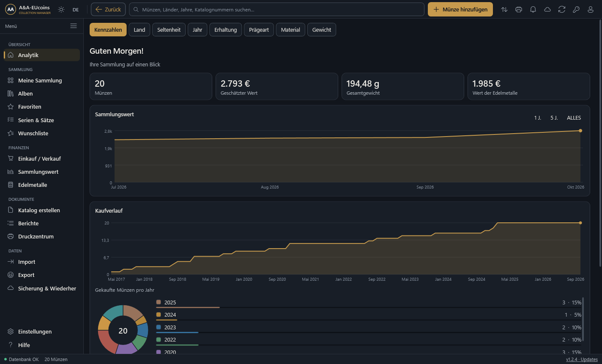Click the 2025 legend color swatch
Screen dimensions: 602x364
coord(159,302)
